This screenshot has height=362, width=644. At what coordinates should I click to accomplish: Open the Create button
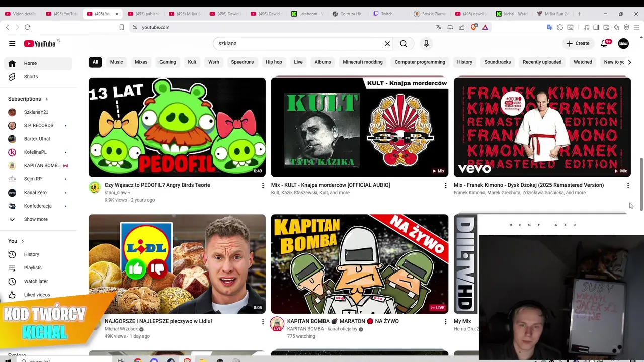pos(578,44)
